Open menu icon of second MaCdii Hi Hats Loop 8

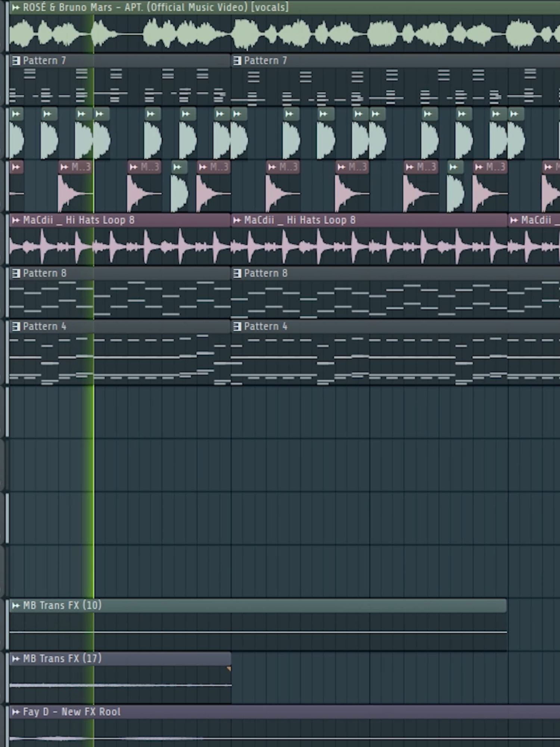[237, 220]
